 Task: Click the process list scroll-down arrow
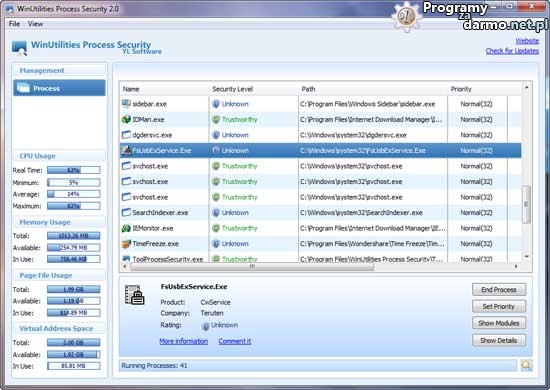coord(526,257)
